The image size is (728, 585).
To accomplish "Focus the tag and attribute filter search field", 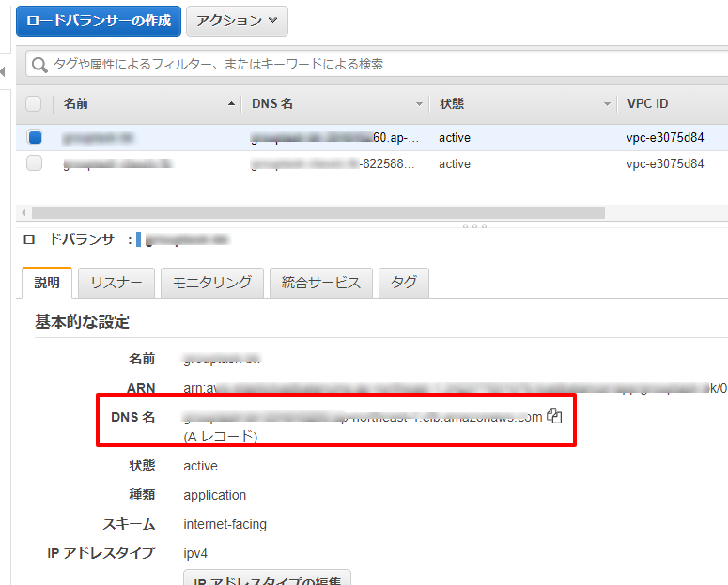I will coord(376,65).
